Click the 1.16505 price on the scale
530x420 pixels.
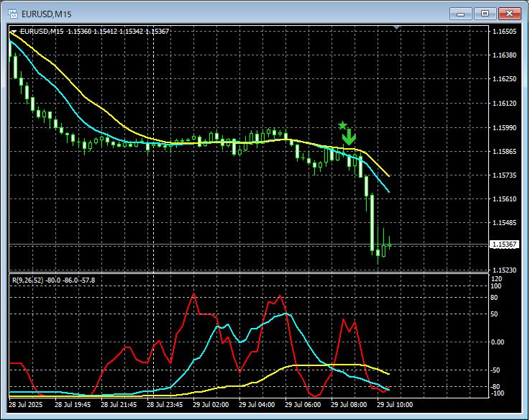pos(504,32)
